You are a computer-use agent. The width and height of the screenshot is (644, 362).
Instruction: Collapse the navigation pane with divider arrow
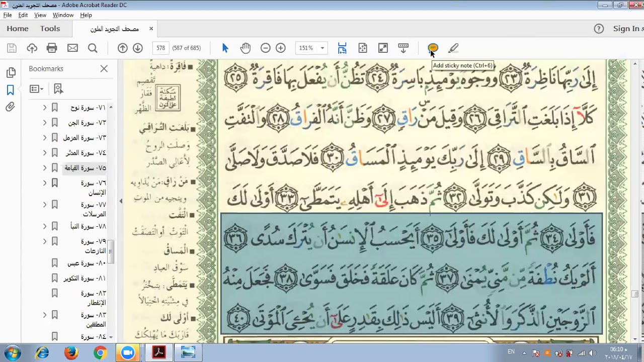pos(121,201)
